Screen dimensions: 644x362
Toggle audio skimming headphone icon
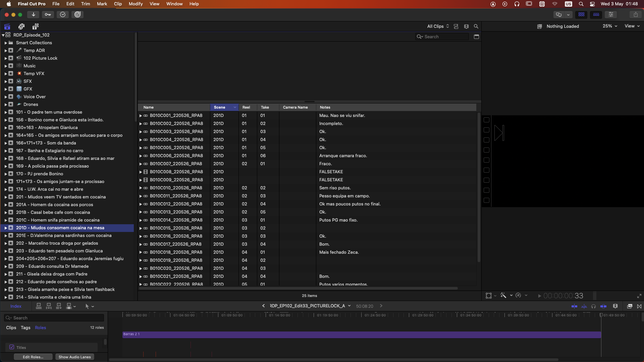593,306
